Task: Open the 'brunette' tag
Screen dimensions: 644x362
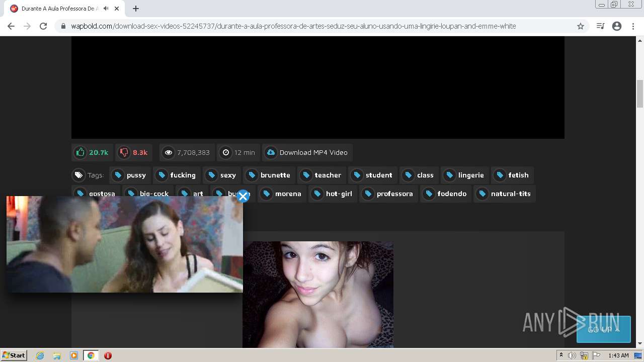Action: (x=269, y=175)
